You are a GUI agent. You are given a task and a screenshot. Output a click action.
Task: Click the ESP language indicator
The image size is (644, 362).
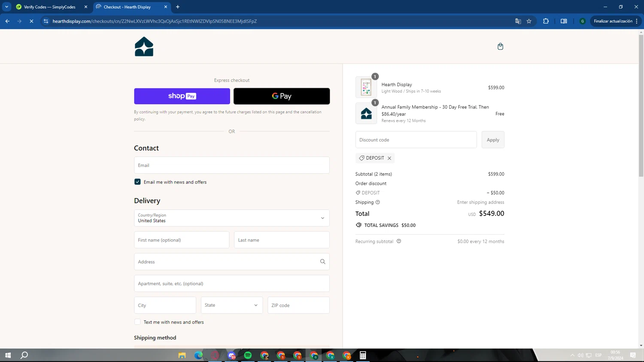click(x=598, y=355)
